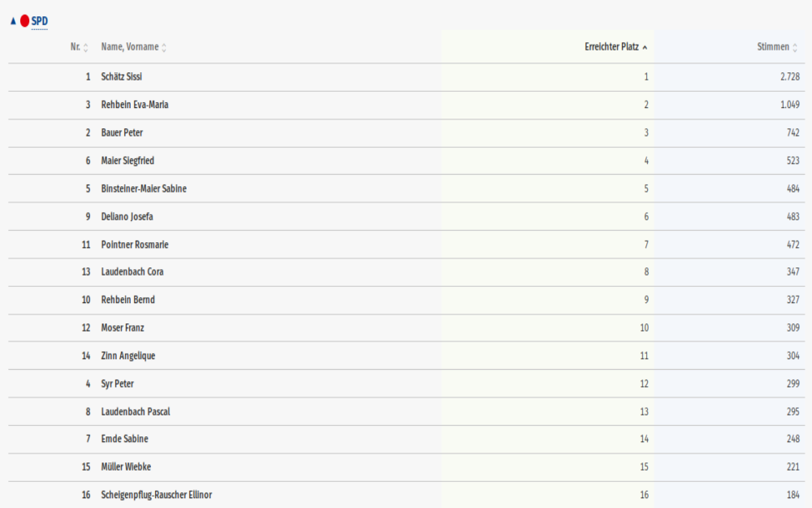The width and height of the screenshot is (812, 508).
Task: Select the Zinn Angelique entry
Action: 407,356
